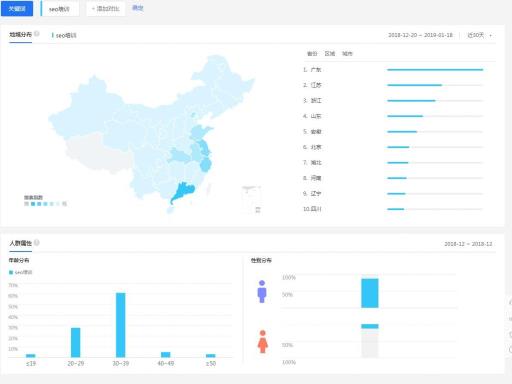Click the 清空 clear link
512x384 pixels.
click(x=138, y=8)
